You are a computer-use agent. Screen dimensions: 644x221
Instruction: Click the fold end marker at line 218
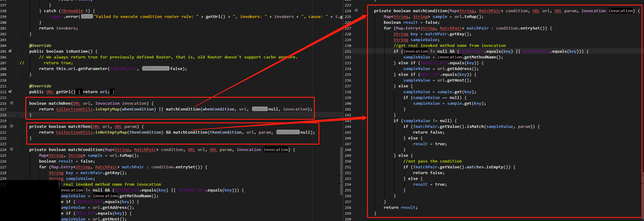click(18, 115)
